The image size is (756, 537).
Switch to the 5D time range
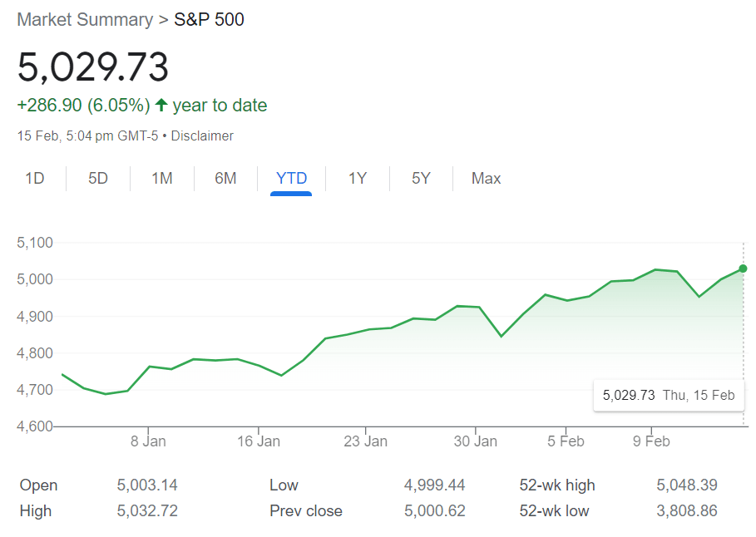tap(98, 178)
